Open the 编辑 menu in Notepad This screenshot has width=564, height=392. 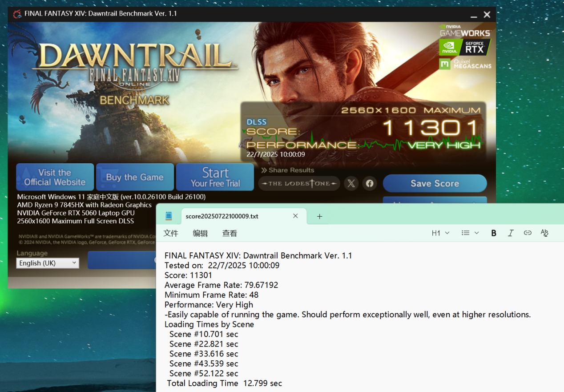[x=200, y=233]
